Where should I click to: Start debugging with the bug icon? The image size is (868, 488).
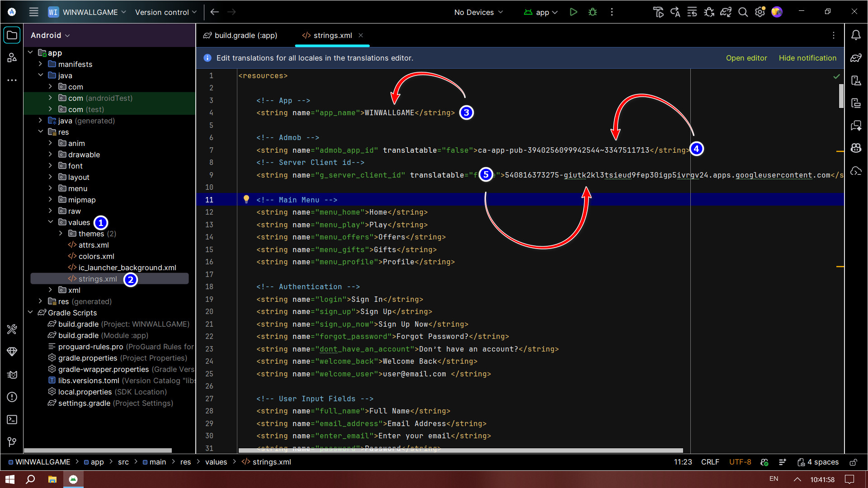click(x=592, y=12)
